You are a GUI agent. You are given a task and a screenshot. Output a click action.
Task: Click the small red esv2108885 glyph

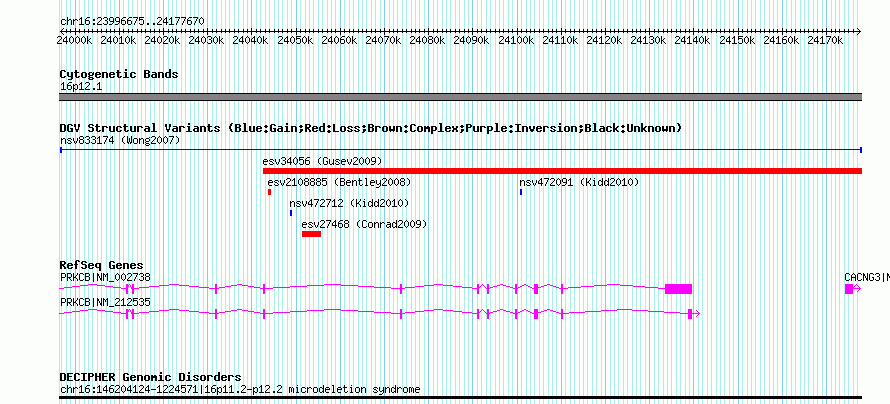(270, 192)
